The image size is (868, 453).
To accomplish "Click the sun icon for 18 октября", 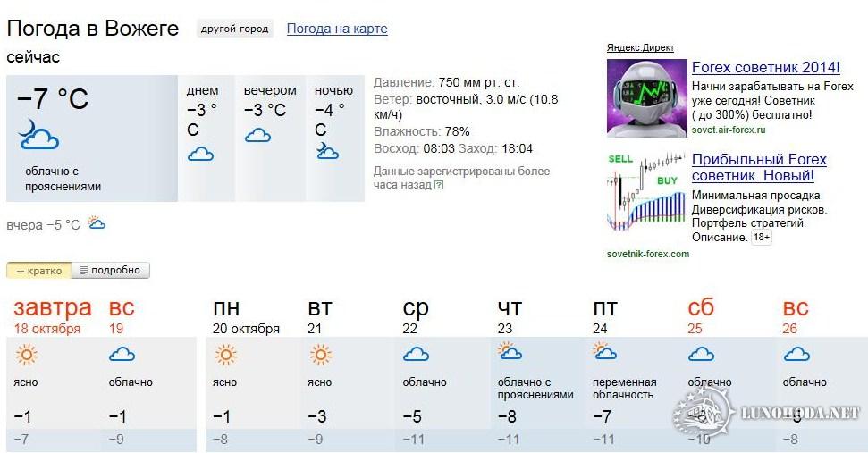I will click(x=27, y=355).
